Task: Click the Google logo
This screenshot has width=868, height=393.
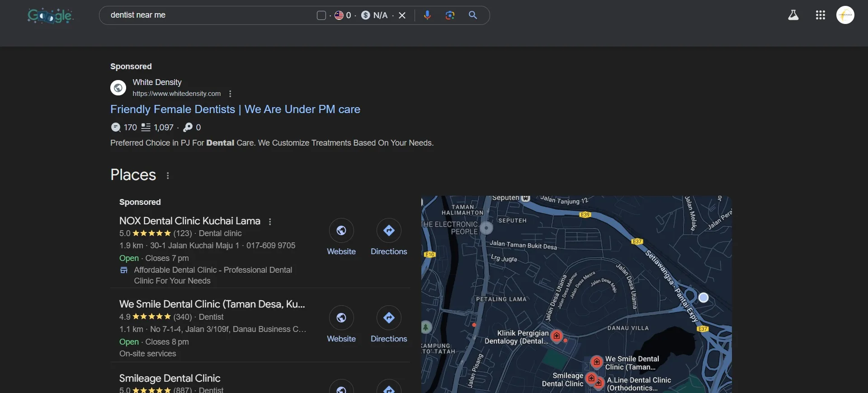Action: coord(50,16)
